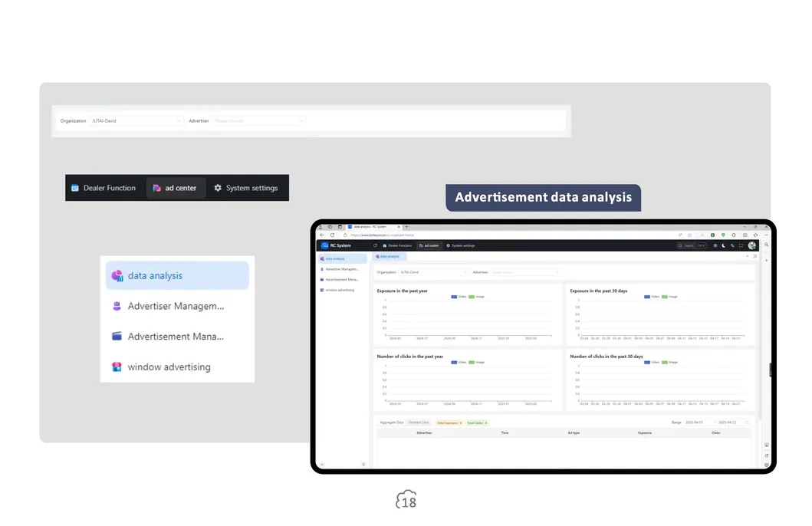
Task: Switch to the Detailed Data tab
Action: pyautogui.click(x=419, y=422)
